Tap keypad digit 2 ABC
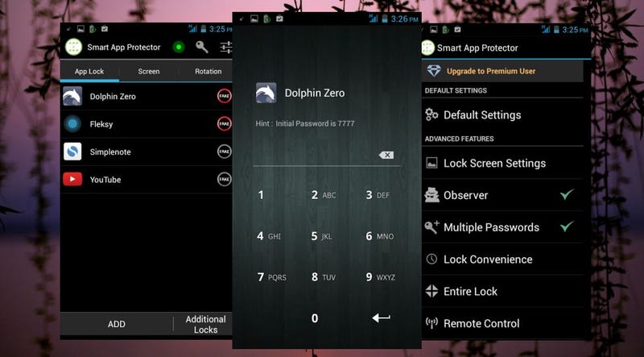The image size is (644, 357). pos(324,195)
